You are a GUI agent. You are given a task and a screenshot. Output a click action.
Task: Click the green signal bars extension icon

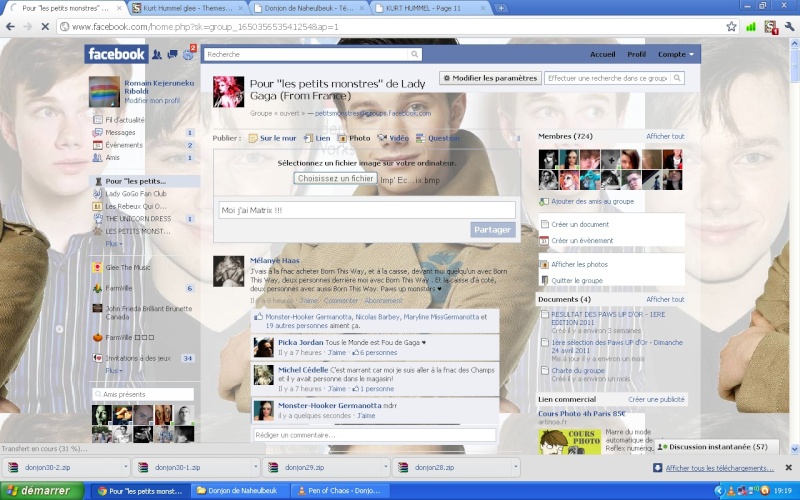751,27
